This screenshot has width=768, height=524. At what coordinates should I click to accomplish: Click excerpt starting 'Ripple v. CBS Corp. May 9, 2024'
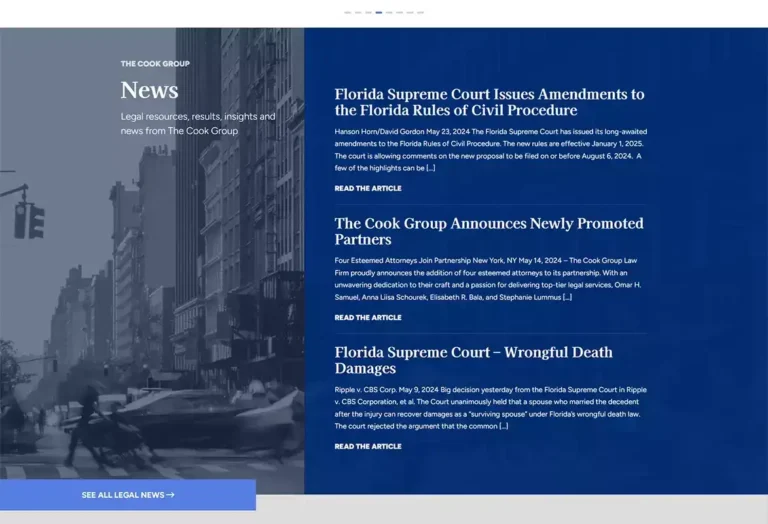491,408
